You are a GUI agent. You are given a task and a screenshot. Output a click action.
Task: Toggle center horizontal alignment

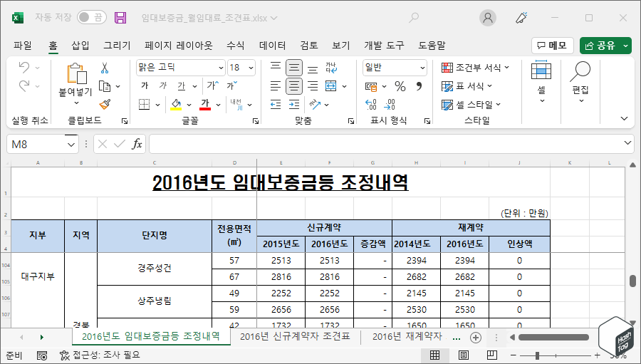point(294,86)
